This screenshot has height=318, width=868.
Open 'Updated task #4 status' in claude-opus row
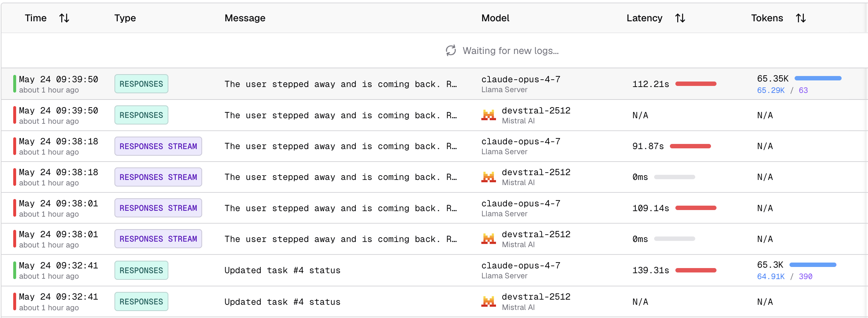[282, 270]
